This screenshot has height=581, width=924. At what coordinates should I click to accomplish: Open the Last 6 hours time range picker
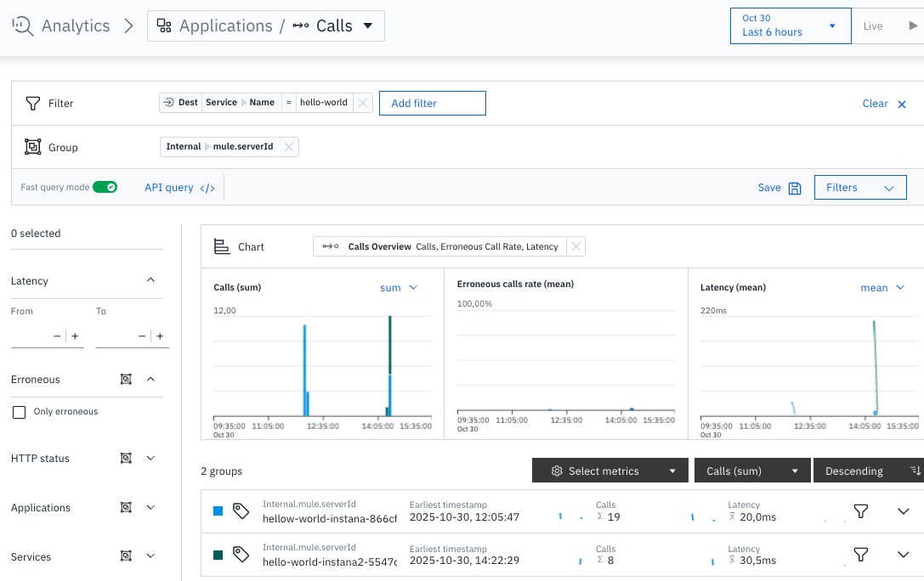[x=789, y=25]
